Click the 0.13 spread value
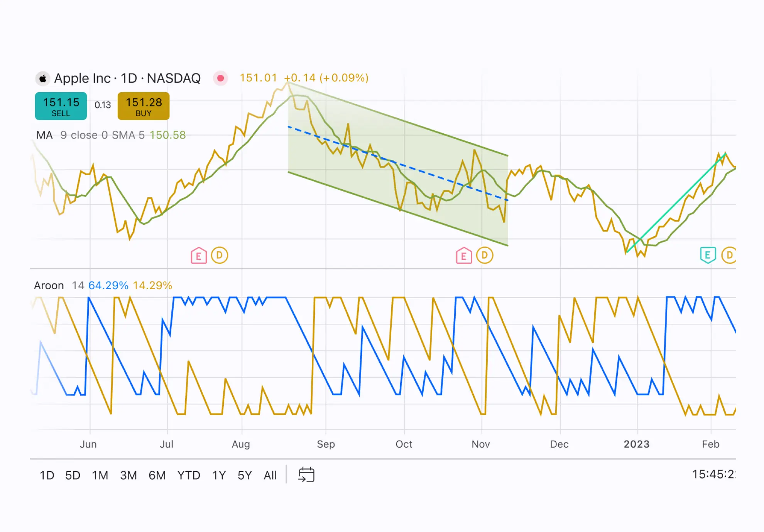This screenshot has height=532, width=764. tap(103, 105)
